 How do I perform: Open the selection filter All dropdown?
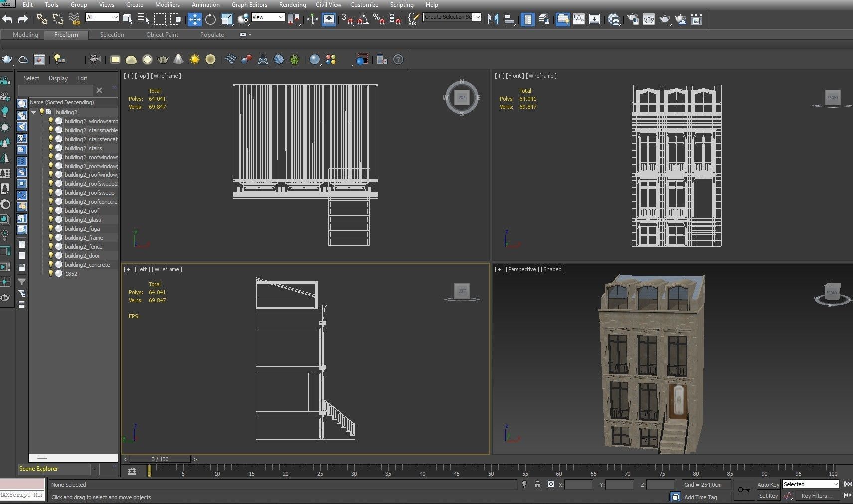click(x=102, y=17)
